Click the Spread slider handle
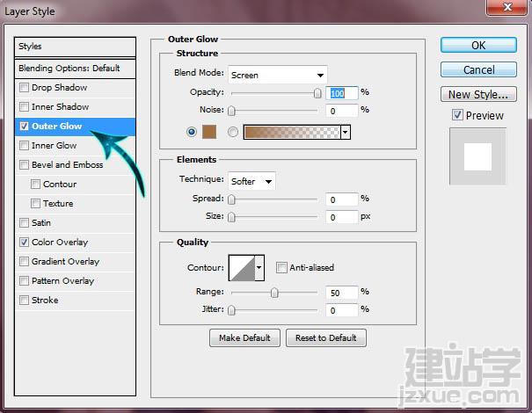532x413 pixels. pyautogui.click(x=231, y=199)
